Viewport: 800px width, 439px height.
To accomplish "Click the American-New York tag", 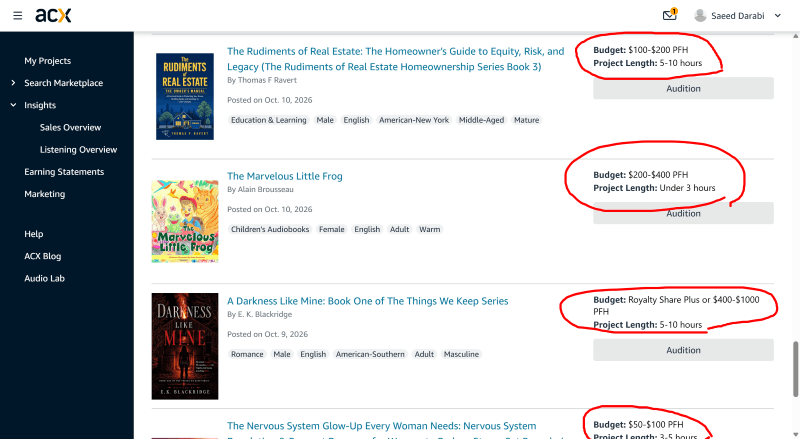I will [414, 120].
